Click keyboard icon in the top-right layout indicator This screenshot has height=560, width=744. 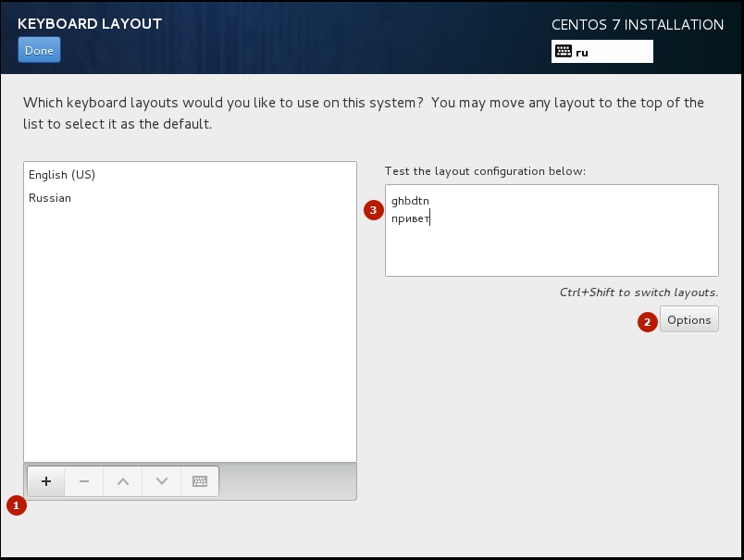tap(563, 52)
